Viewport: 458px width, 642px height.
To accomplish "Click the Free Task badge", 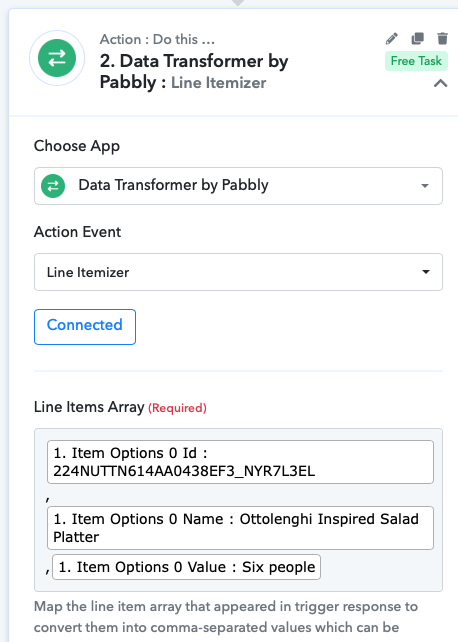I will (x=416, y=61).
